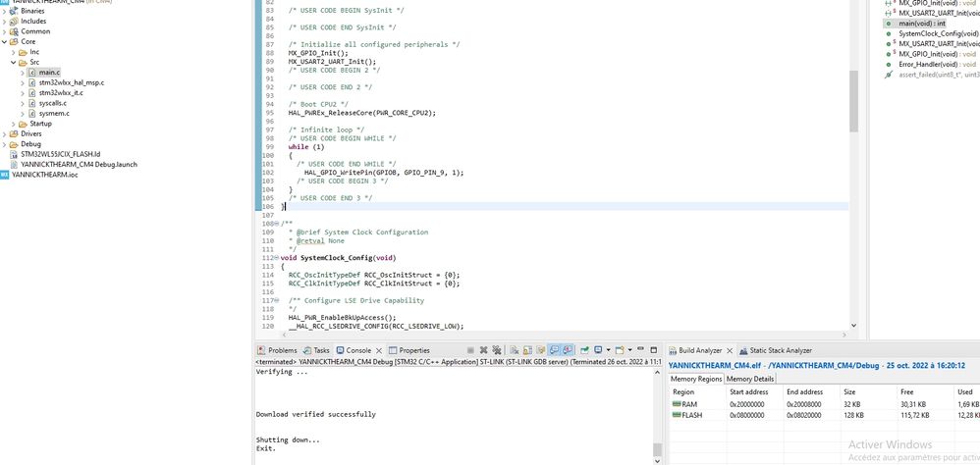The width and height of the screenshot is (980, 465).
Task: Close the Build Analyzer tab
Action: [x=730, y=351]
